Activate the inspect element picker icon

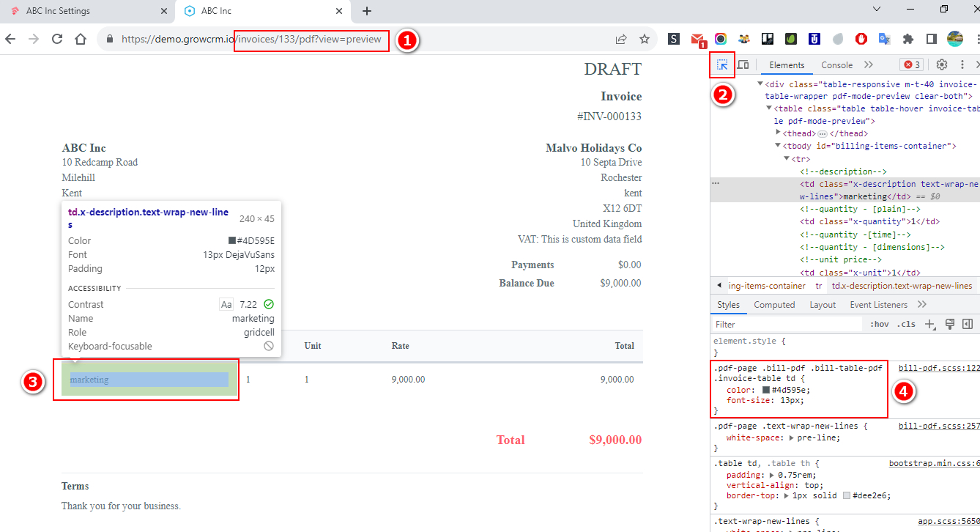click(x=722, y=65)
